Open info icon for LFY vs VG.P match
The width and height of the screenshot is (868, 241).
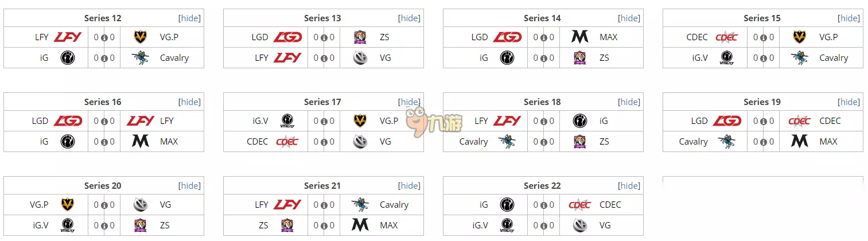[x=104, y=37]
